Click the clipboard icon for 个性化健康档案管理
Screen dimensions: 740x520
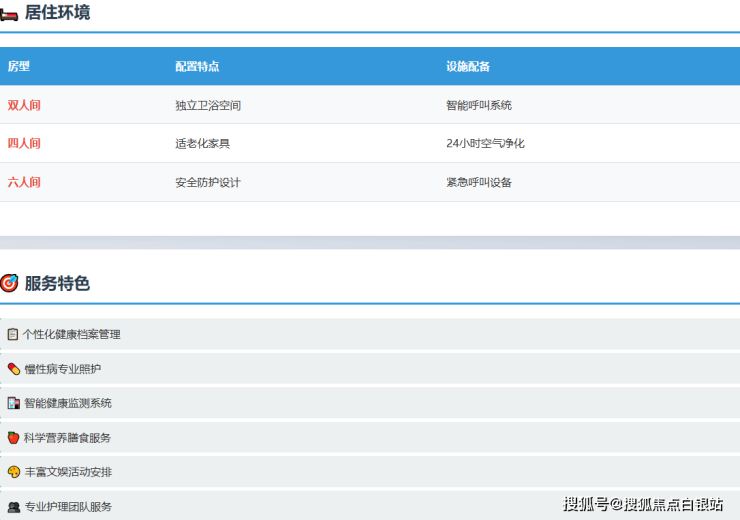point(13,334)
